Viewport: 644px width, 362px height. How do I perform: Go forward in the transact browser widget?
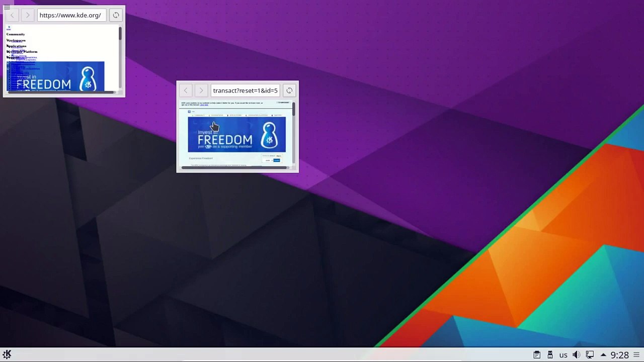click(x=201, y=90)
